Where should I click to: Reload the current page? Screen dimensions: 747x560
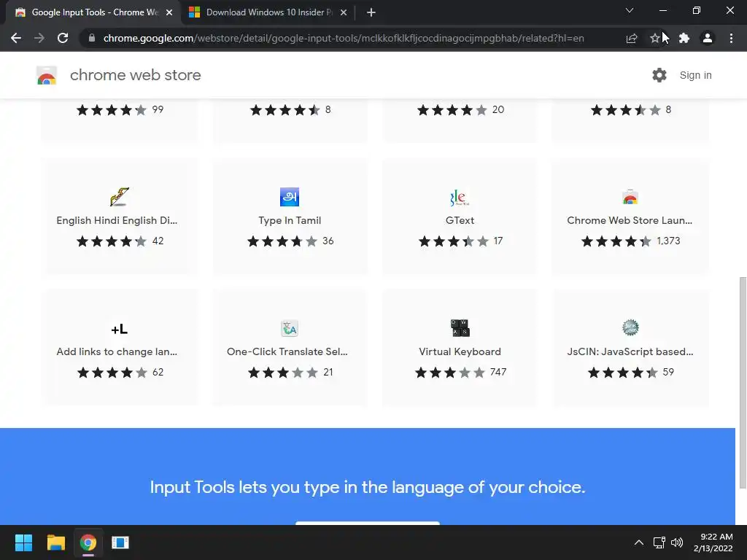(63, 38)
